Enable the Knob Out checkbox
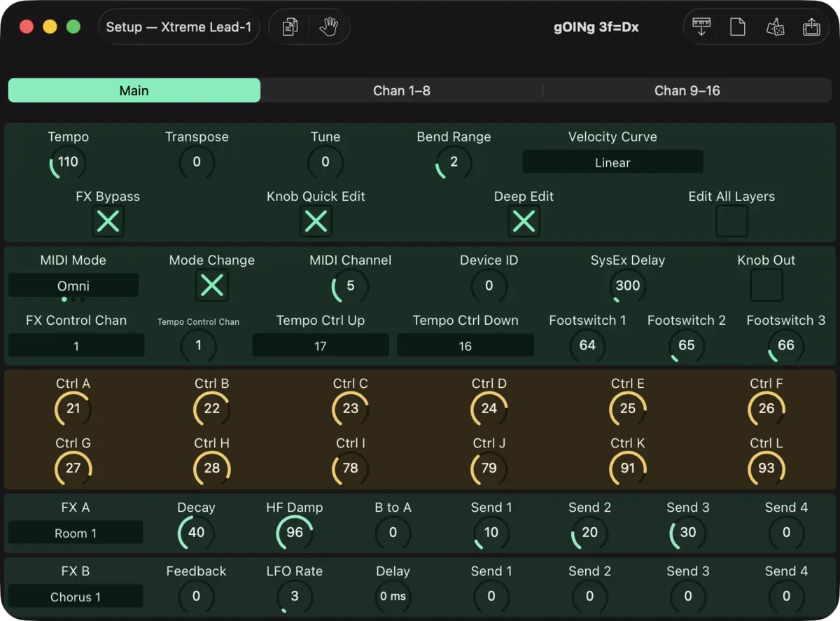Viewport: 840px width, 621px height. pos(766,285)
